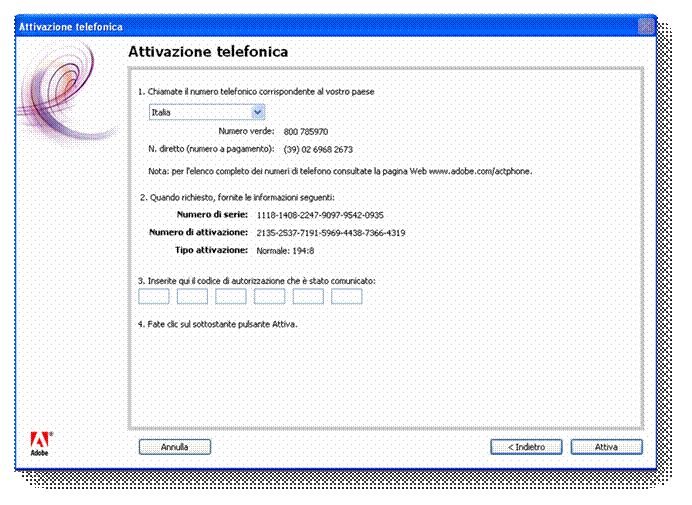Click the N. diretto phone number
This screenshot has height=505, width=692.
(x=318, y=149)
